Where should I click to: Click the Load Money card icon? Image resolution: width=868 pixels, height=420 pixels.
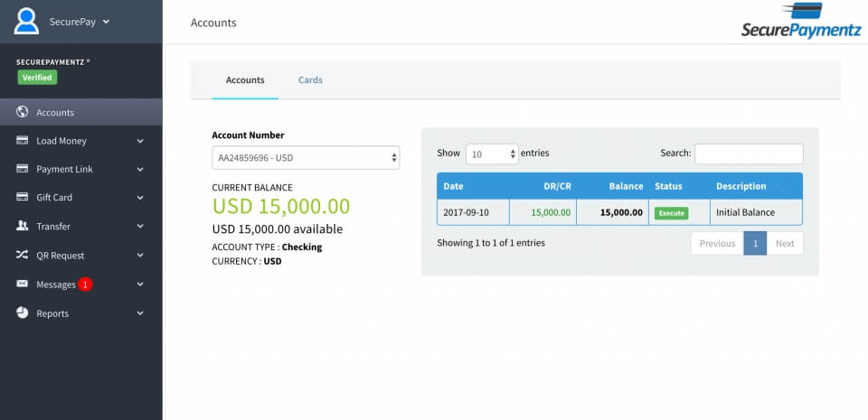click(x=23, y=141)
